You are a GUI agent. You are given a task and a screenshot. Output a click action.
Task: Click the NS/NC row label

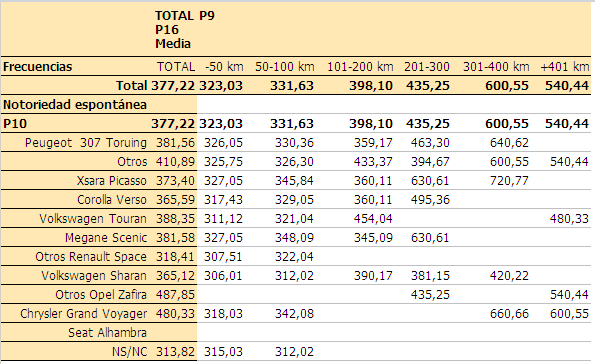pos(129,351)
